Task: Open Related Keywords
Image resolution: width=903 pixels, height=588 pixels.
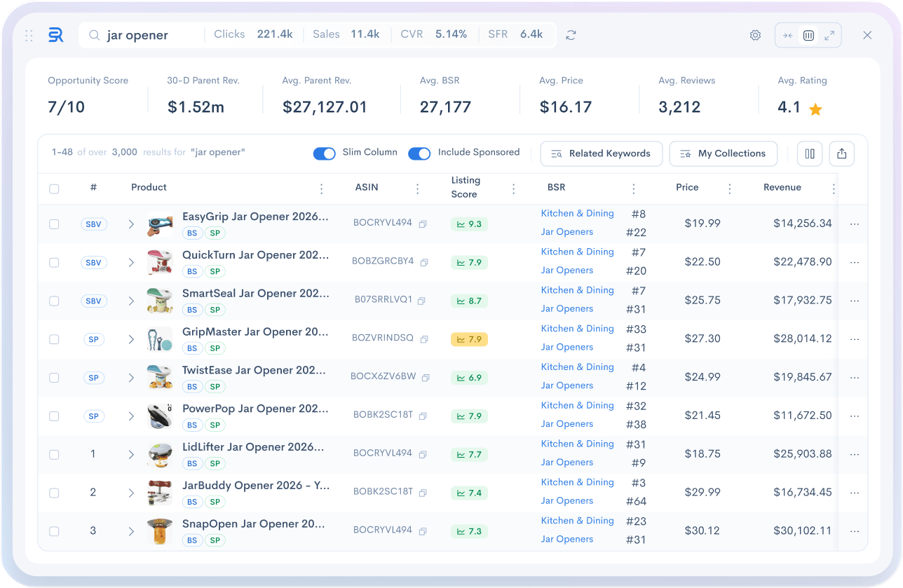Action: (601, 154)
